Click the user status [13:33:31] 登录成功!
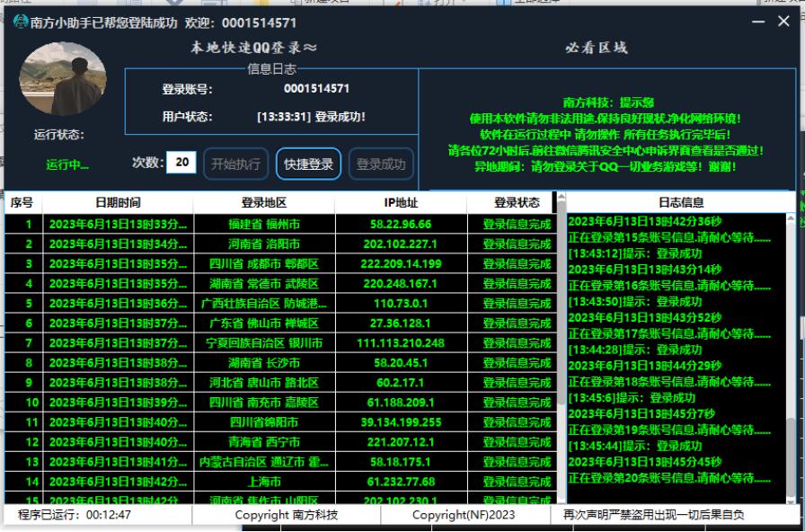 311,117
